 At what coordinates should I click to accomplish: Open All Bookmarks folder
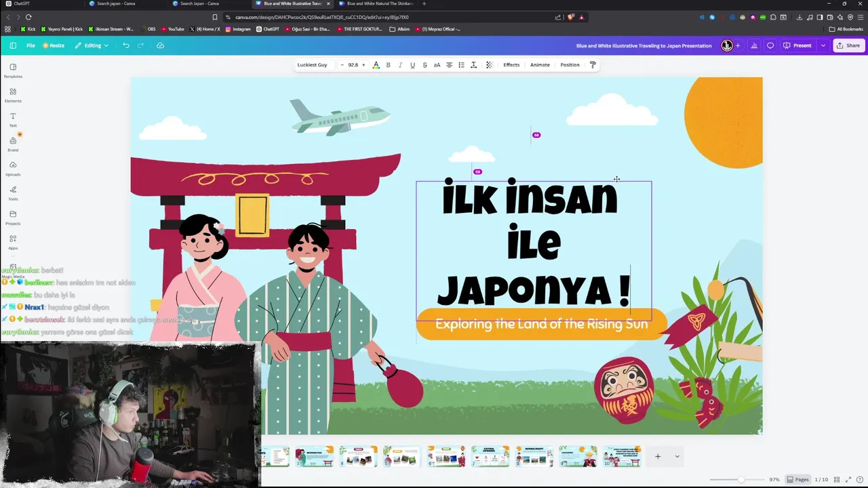coord(846,29)
